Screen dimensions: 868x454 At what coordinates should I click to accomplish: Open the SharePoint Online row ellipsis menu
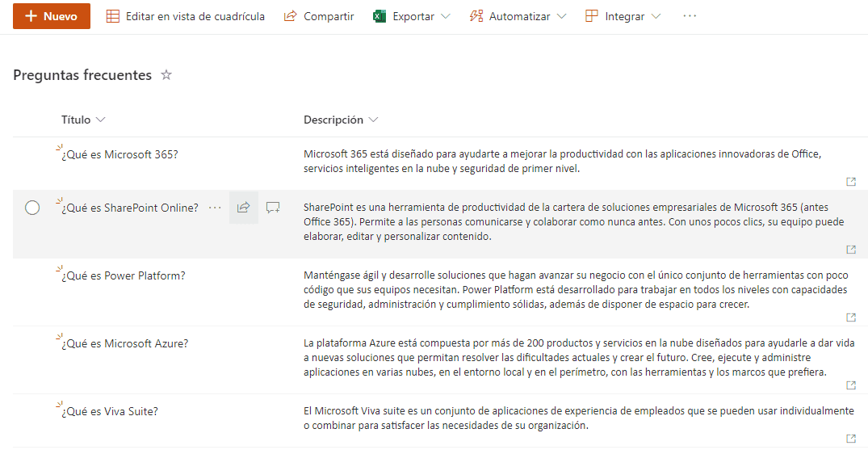(x=215, y=208)
